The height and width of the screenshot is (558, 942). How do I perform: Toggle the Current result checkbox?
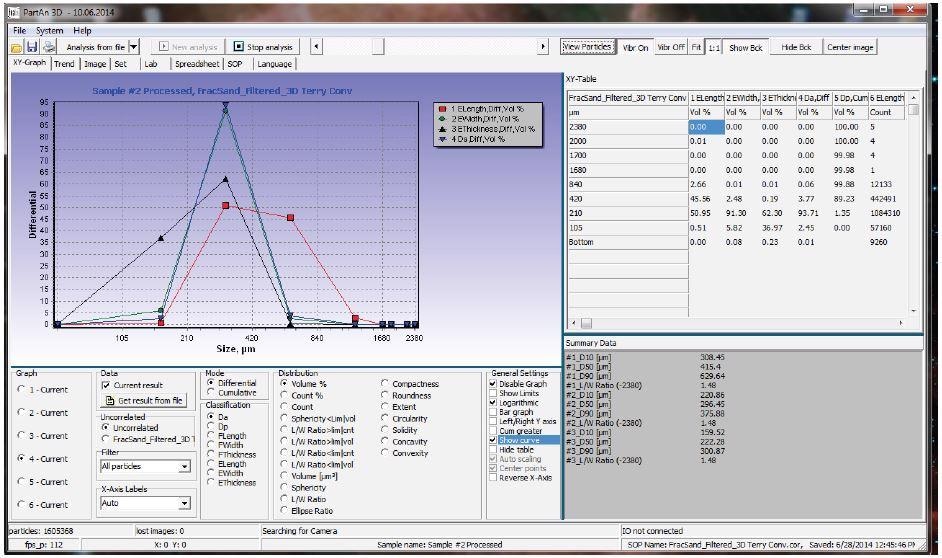tap(106, 385)
